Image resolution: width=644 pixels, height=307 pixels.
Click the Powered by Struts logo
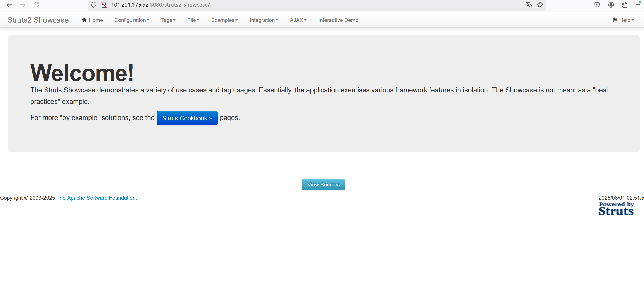(616, 208)
